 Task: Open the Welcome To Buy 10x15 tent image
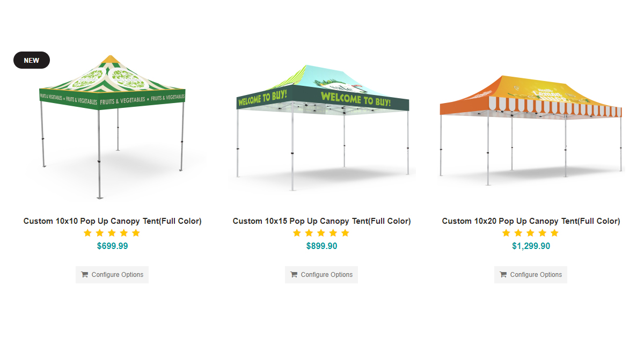click(322, 127)
